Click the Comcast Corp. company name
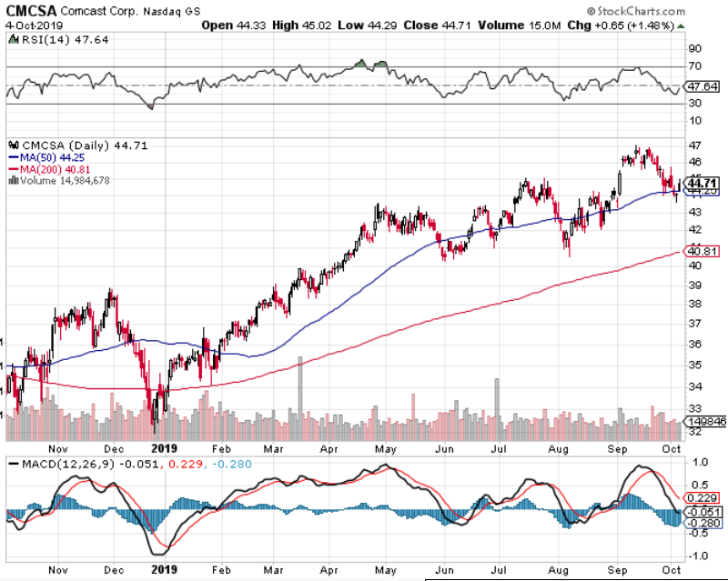Screen dimensions: 728x581 pos(99,11)
